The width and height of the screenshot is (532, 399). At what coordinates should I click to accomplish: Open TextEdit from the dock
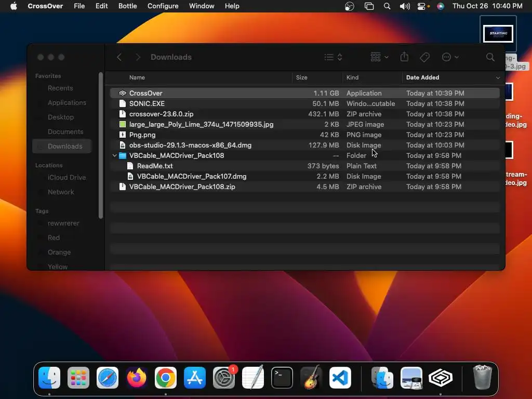253,378
